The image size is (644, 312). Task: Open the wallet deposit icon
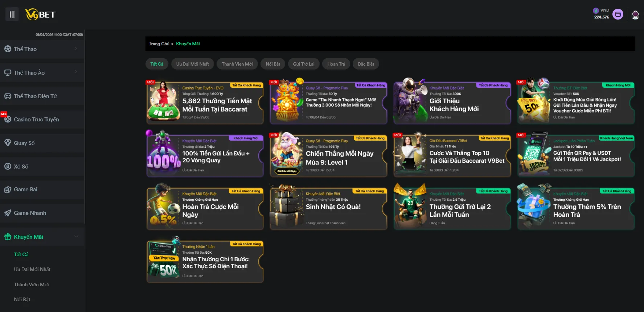coord(618,14)
